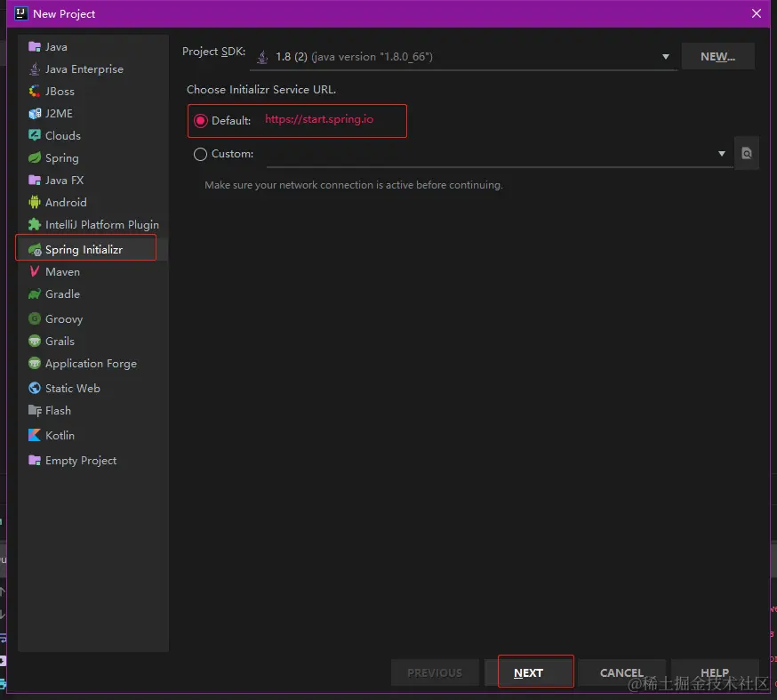The image size is (777, 700).
Task: Select the Groovy label
Action: pos(64,318)
